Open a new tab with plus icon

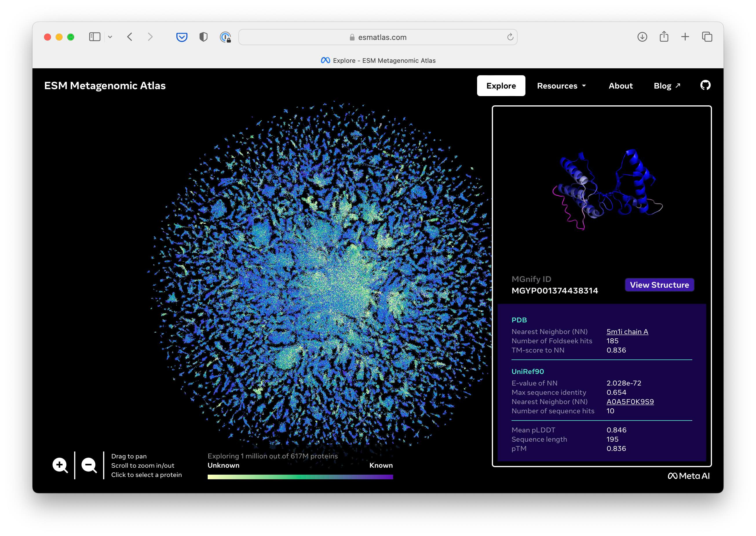pos(685,37)
